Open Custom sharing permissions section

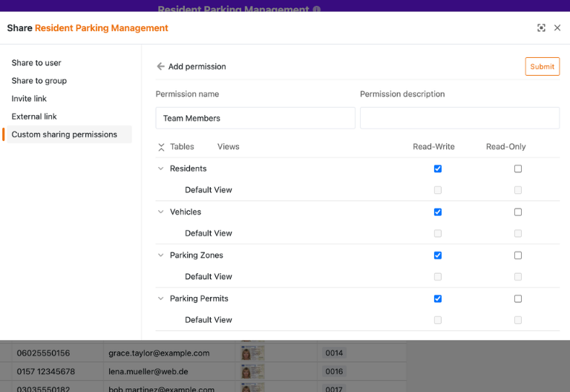pos(69,134)
